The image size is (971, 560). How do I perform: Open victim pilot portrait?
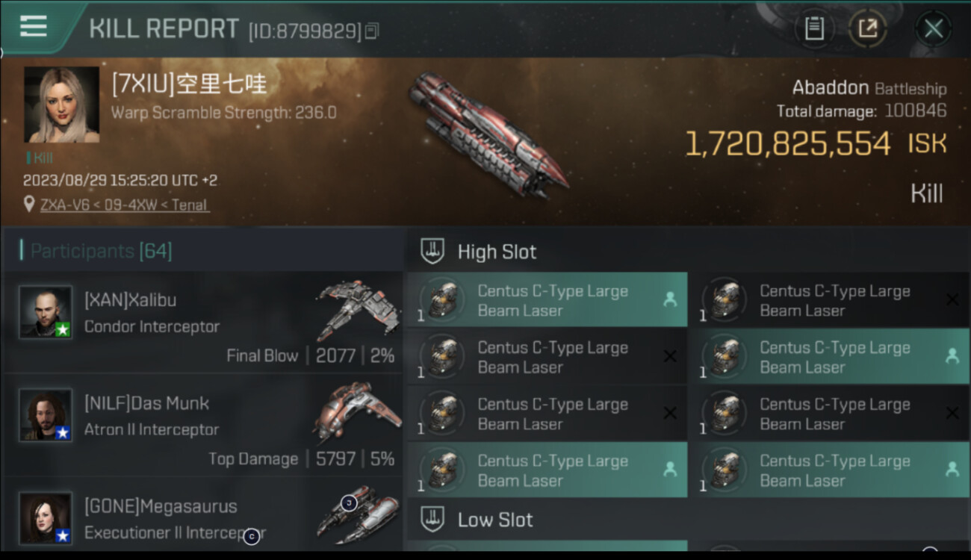(x=61, y=105)
